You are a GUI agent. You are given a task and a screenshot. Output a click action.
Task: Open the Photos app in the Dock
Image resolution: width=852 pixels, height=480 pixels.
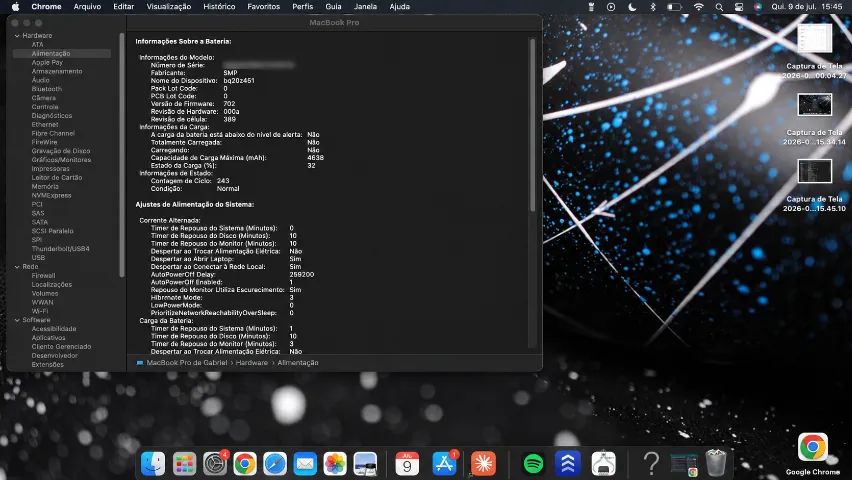coord(335,464)
